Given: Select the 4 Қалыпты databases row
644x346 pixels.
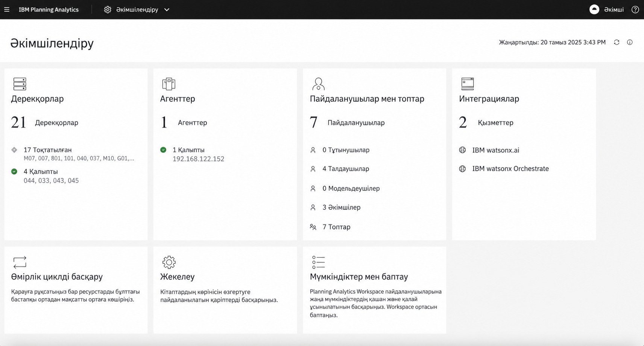Looking at the screenshot, I should 41,172.
